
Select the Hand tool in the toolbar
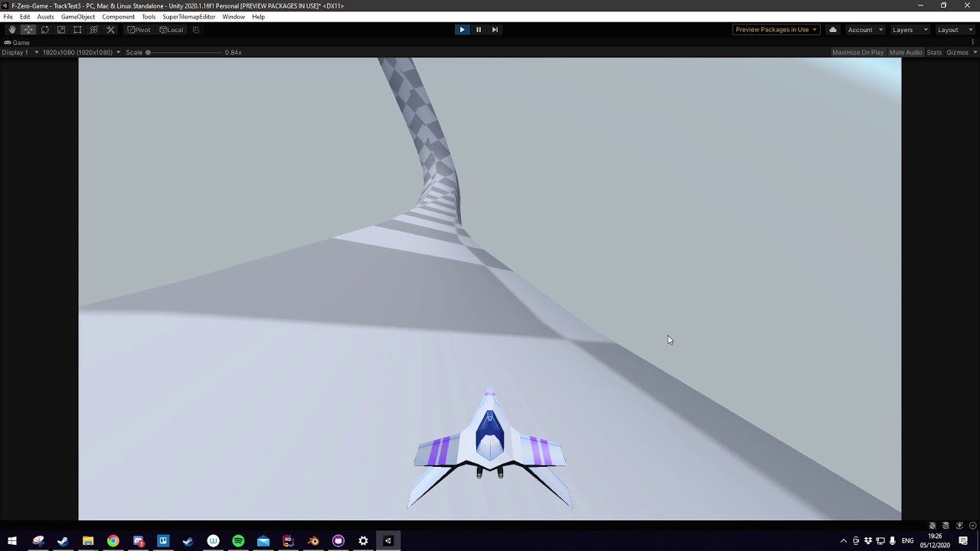click(11, 29)
